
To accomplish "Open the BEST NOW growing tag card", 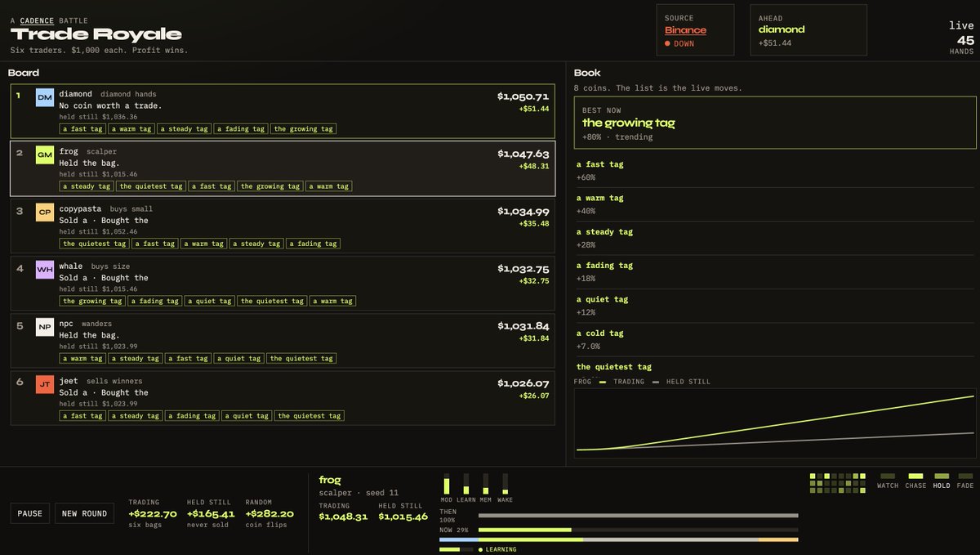I will coord(775,123).
